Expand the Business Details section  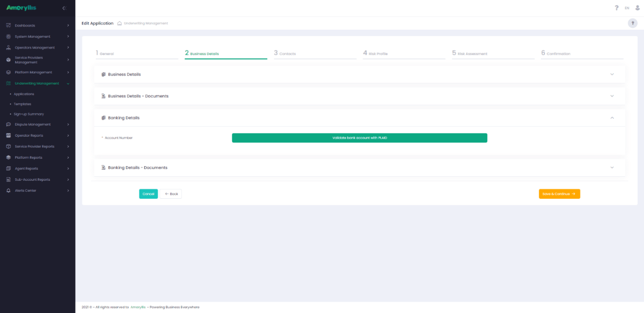tap(612, 74)
